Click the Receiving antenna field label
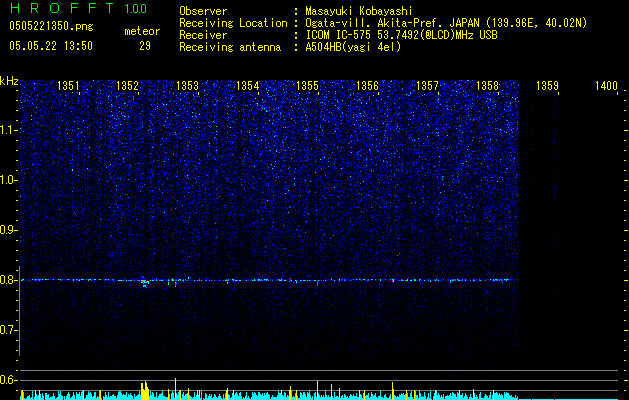This screenshot has width=629, height=400. coord(230,47)
